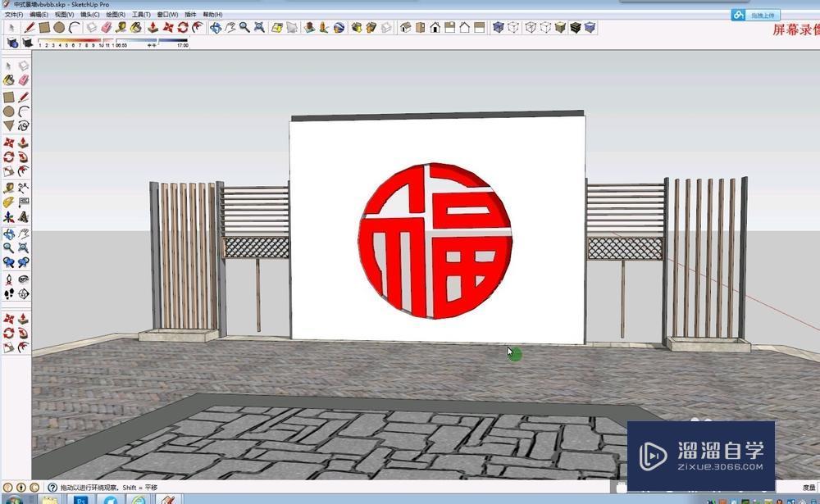Select the Offset tool in top toolbar
820x504 pixels.
coord(197,27)
